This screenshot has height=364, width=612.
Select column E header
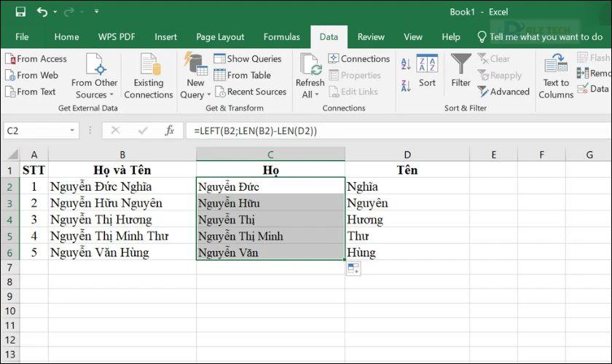tap(494, 155)
